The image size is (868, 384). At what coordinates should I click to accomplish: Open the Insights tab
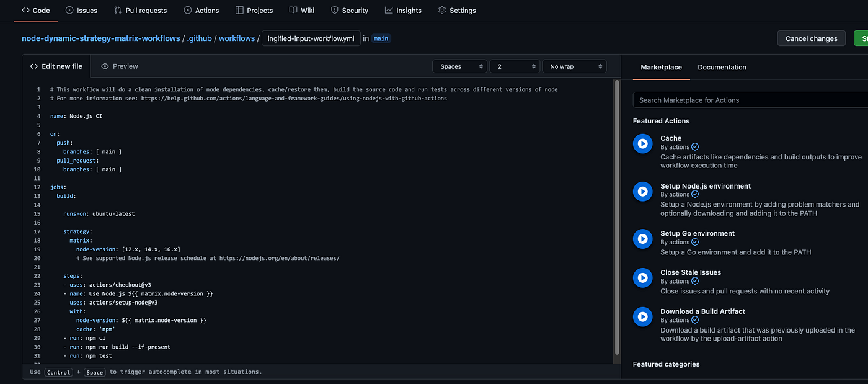403,11
